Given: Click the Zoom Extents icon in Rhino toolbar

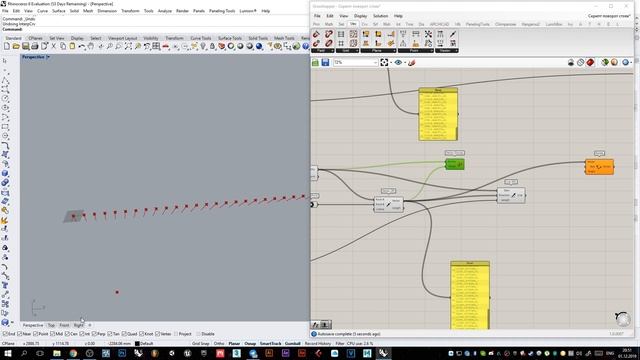Looking at the screenshot, I should click(128, 47).
